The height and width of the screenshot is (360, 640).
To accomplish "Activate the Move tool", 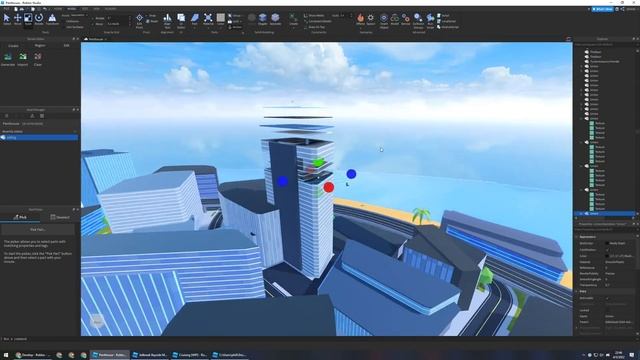I will 18,19.
